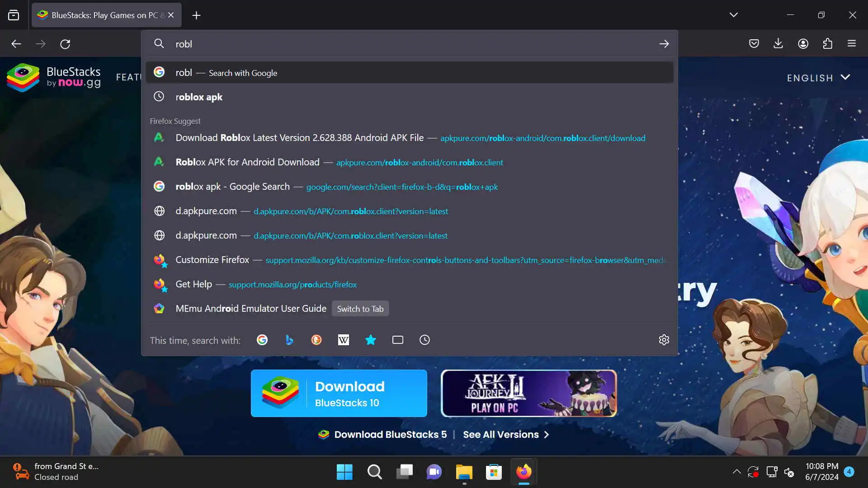Image resolution: width=868 pixels, height=488 pixels.
Task: Click the address bar text field
Action: tap(407, 44)
